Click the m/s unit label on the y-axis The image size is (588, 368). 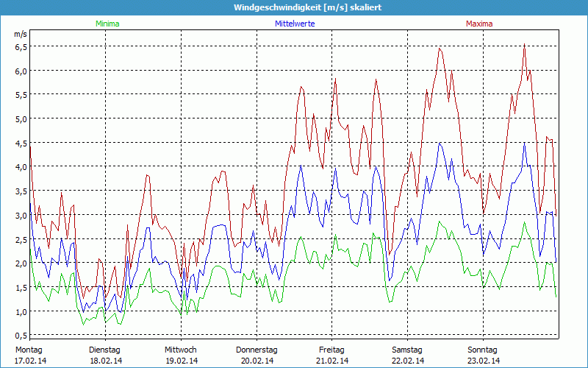coord(21,35)
